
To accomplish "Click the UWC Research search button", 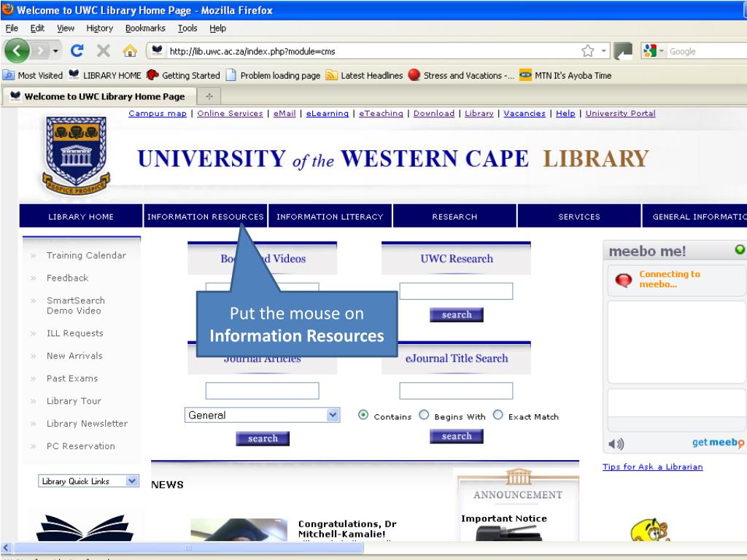I will coord(457,315).
